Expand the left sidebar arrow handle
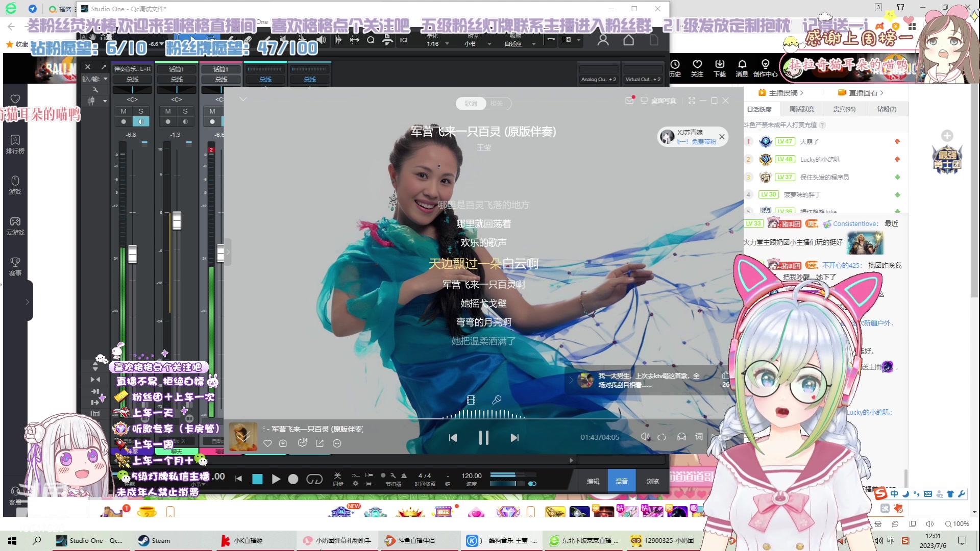 [x=27, y=302]
